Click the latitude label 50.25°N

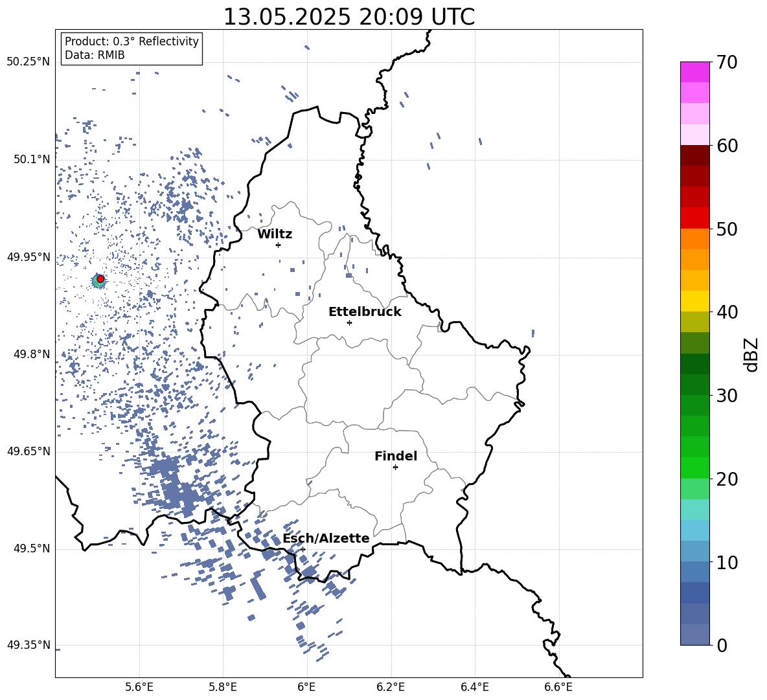click(x=29, y=62)
